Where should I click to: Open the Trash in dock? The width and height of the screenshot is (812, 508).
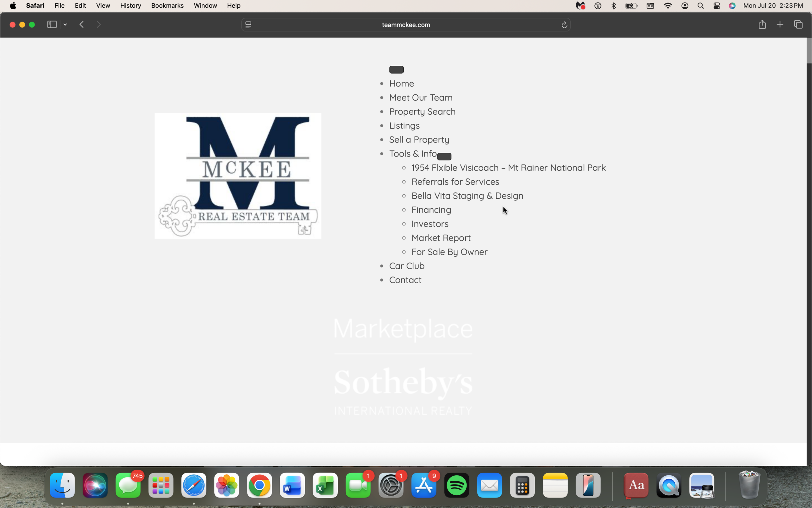click(750, 485)
